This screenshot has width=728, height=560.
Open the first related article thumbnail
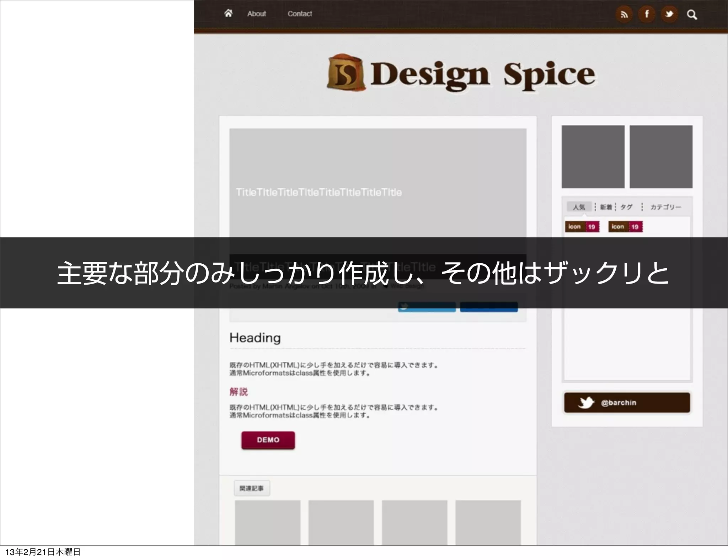(x=268, y=523)
